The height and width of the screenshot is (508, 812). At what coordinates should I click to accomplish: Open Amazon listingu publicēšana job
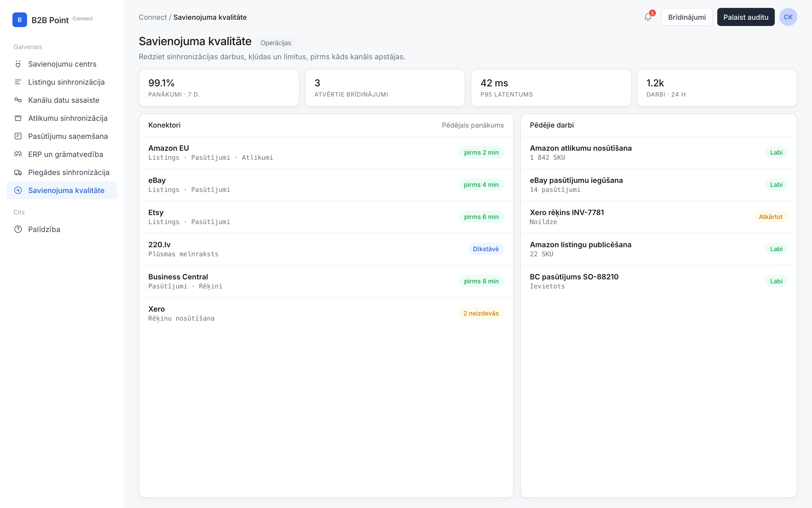click(x=658, y=249)
